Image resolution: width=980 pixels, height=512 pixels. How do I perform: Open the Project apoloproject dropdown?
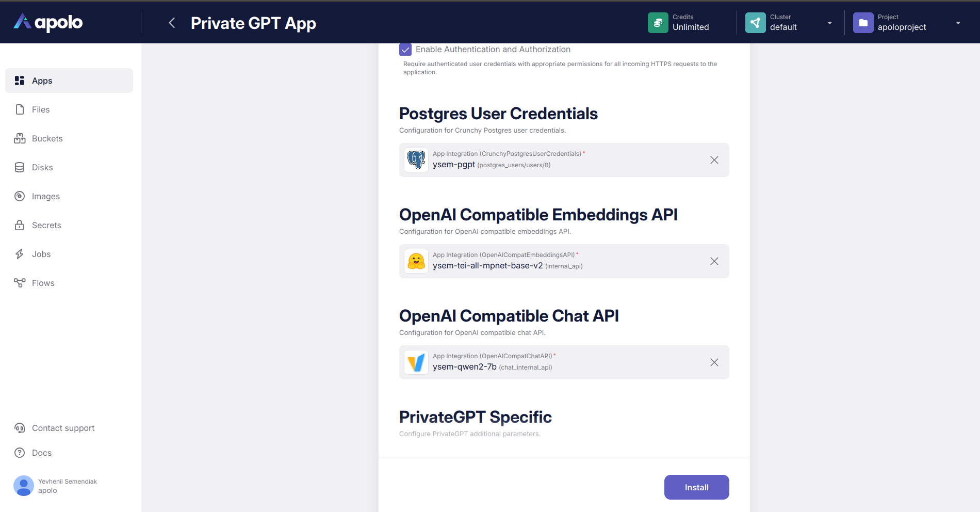click(x=958, y=23)
